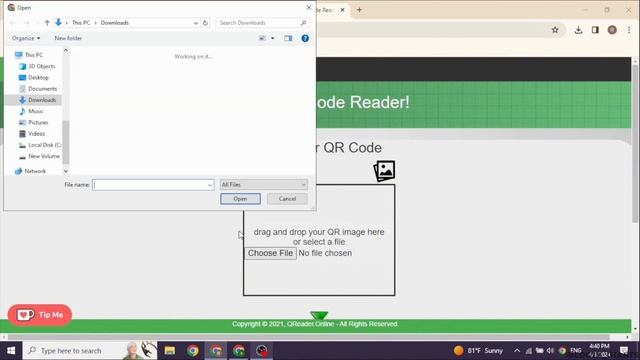
Task: Open the Organize menu
Action: (x=26, y=38)
